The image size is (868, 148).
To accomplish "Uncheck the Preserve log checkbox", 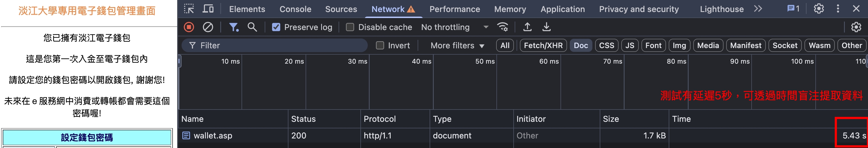I will 276,27.
